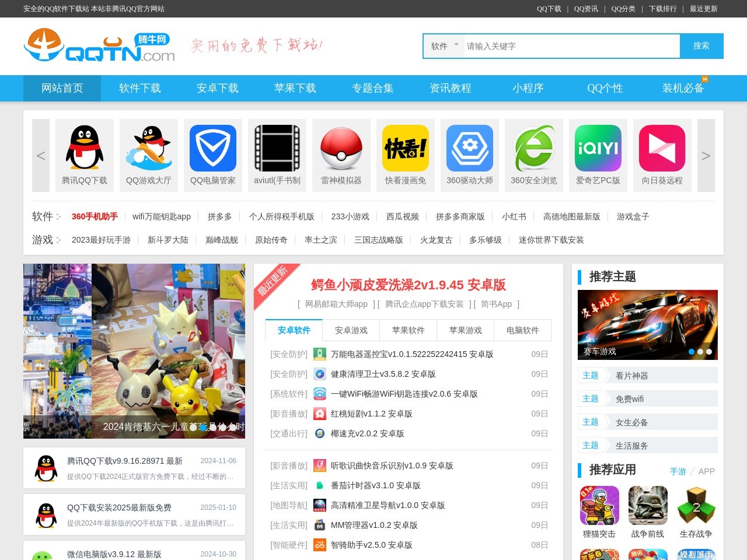
Task: Open the 简书App link
Action: [x=497, y=304]
